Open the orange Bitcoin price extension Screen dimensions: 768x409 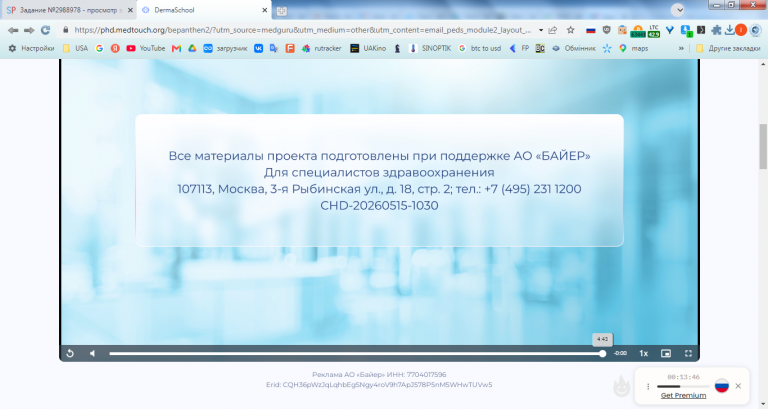(x=638, y=31)
